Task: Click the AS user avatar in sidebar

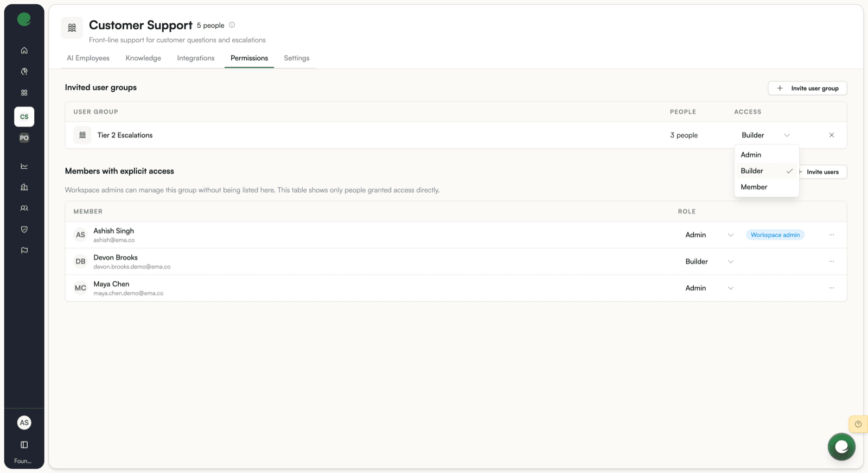Action: click(24, 422)
